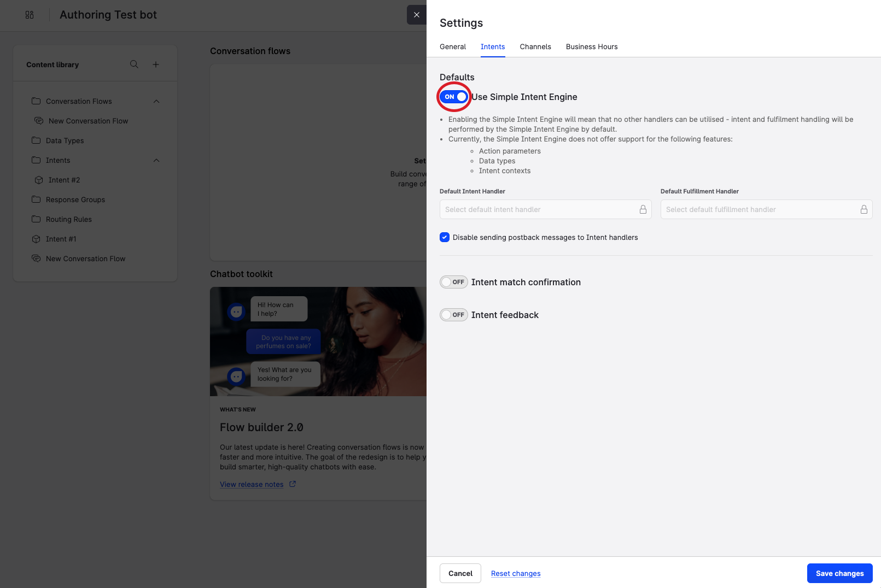Click the Routing Rules folder icon
Image resolution: width=881 pixels, height=588 pixels.
[36, 219]
